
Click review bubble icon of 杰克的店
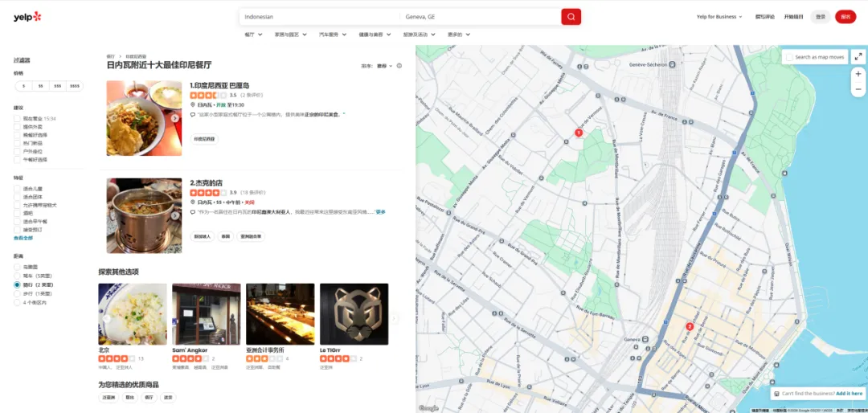click(x=193, y=212)
